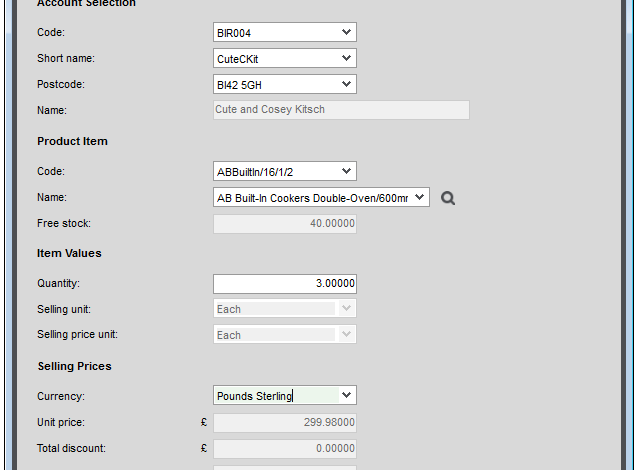The height and width of the screenshot is (470, 639).
Task: Click the Unit price 299.98000 field
Action: 285,423
